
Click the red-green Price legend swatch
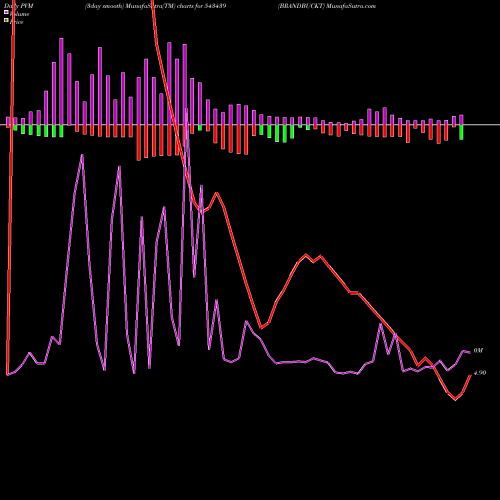pos(6,20)
